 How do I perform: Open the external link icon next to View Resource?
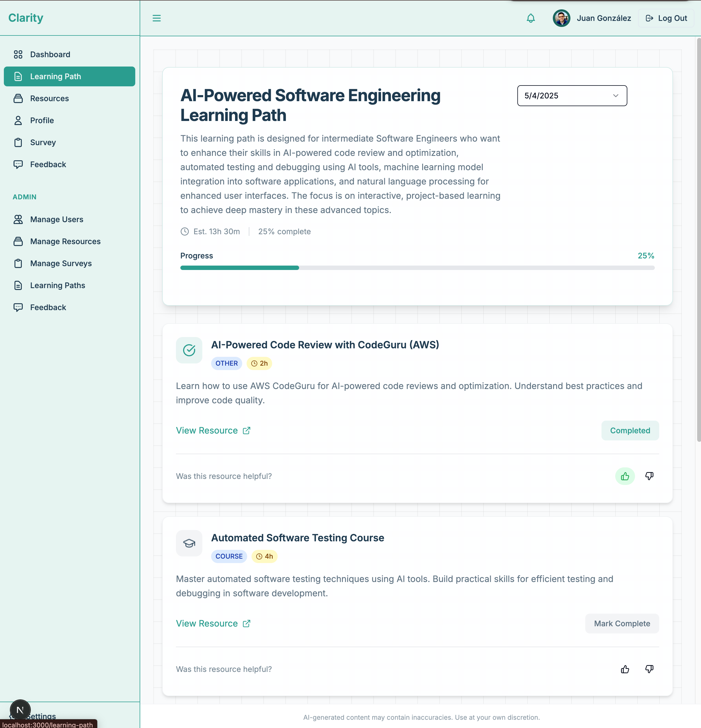coord(247,431)
